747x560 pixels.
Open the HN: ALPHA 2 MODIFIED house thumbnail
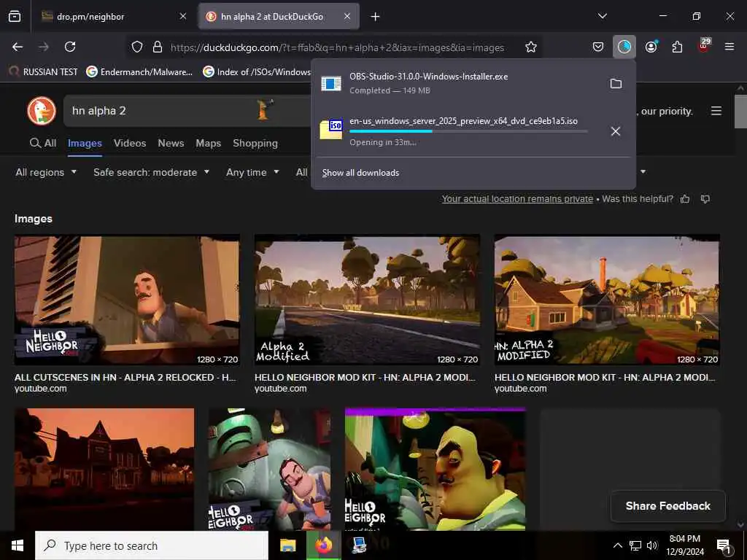(x=607, y=300)
